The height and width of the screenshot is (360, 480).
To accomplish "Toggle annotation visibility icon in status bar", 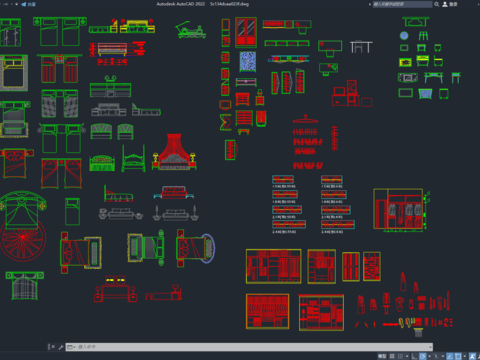I will (x=473, y=356).
